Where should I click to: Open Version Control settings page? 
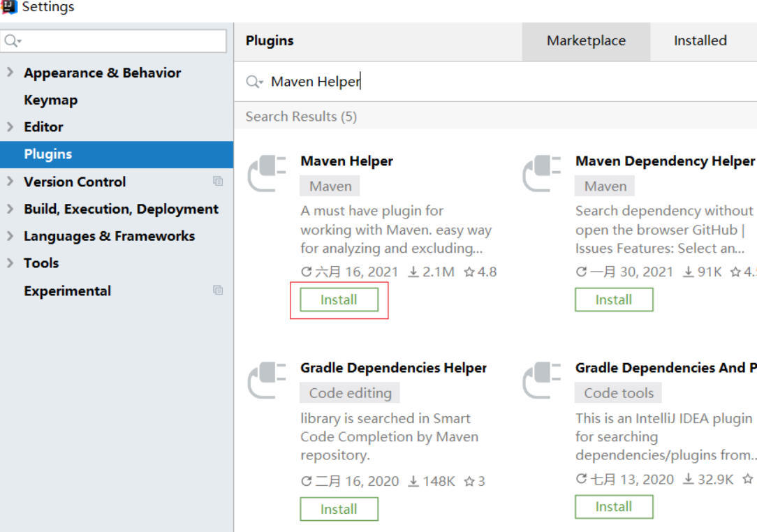pyautogui.click(x=75, y=182)
